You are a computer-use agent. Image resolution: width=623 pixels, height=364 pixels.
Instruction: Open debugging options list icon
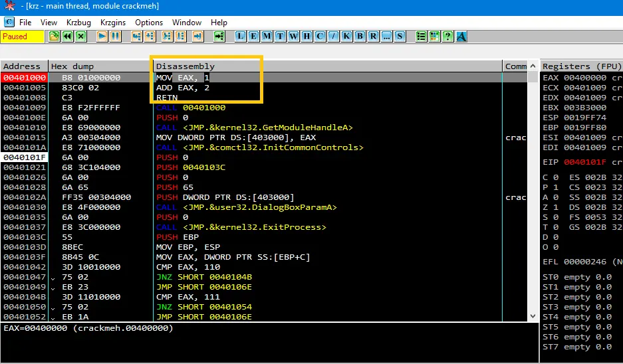(x=421, y=37)
